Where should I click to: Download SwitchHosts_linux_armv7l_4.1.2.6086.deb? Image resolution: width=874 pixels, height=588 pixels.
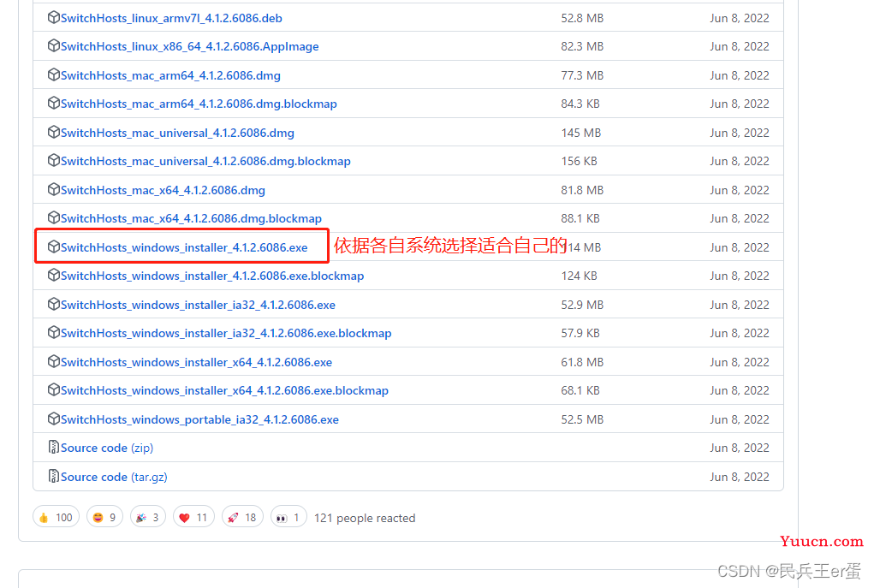click(x=171, y=18)
